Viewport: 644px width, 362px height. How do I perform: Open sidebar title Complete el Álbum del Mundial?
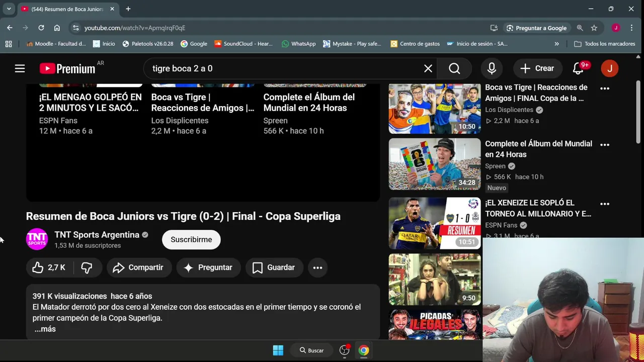point(538,149)
